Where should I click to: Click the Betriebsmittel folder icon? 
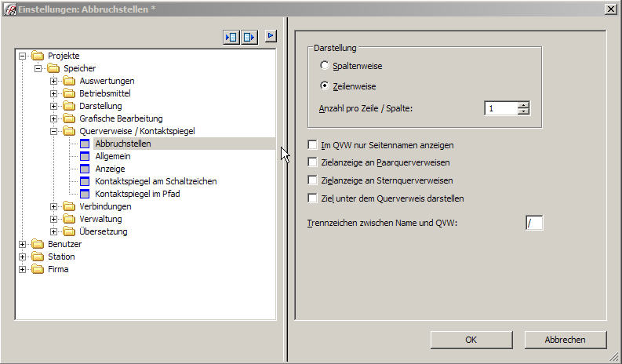click(x=69, y=93)
